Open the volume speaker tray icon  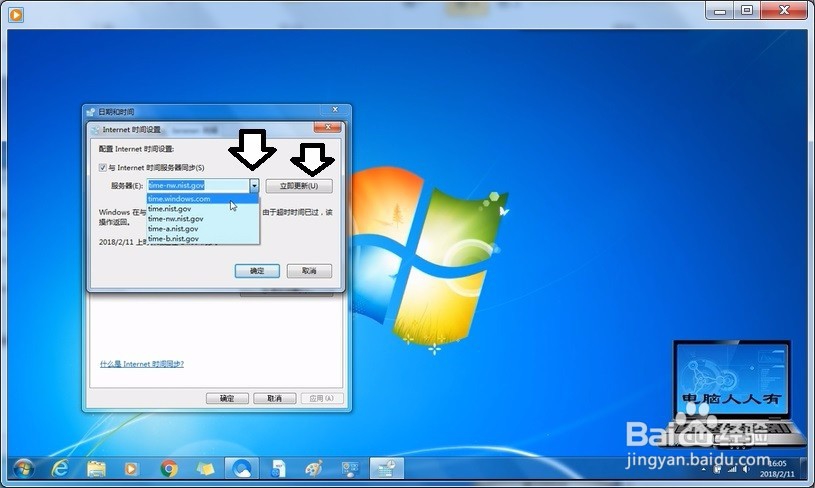coord(746,470)
